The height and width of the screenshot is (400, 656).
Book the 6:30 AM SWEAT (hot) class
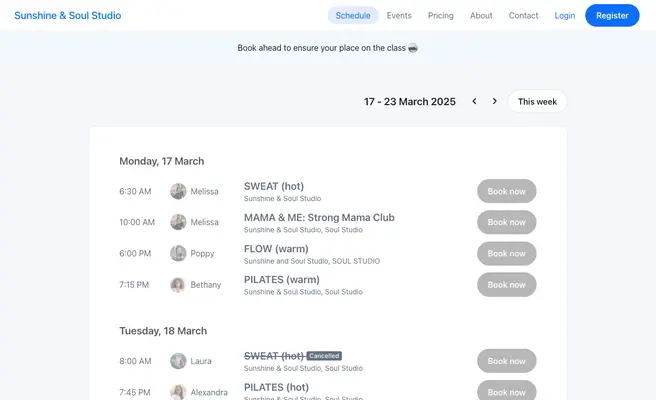(507, 191)
